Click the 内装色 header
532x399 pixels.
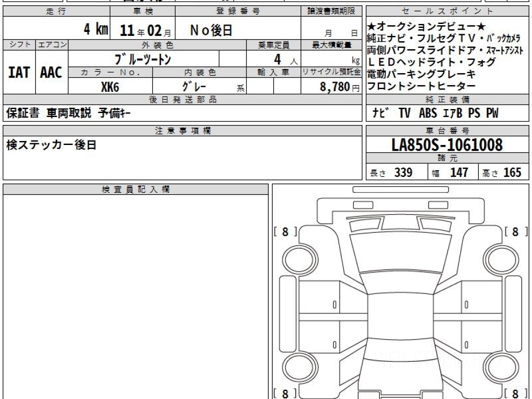tap(199, 72)
